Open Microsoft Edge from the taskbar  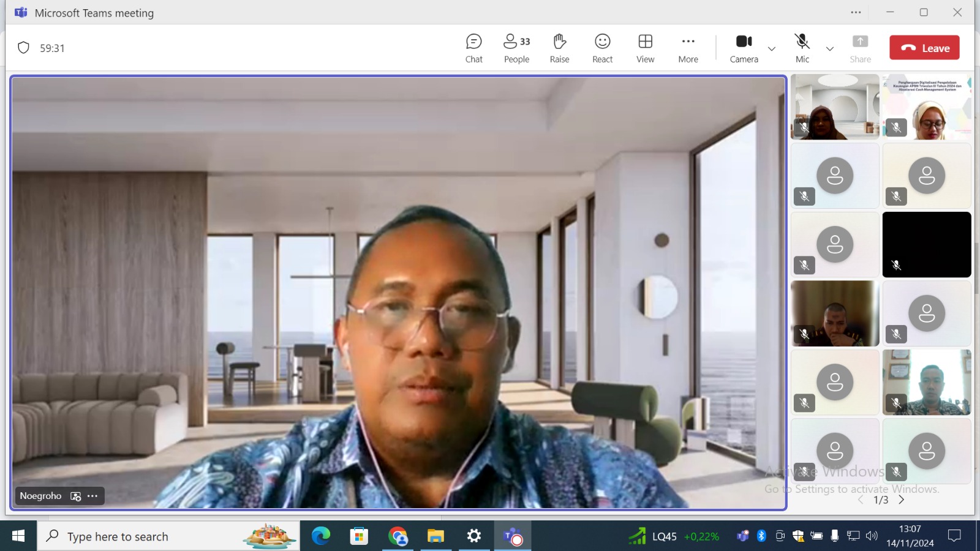pyautogui.click(x=320, y=536)
